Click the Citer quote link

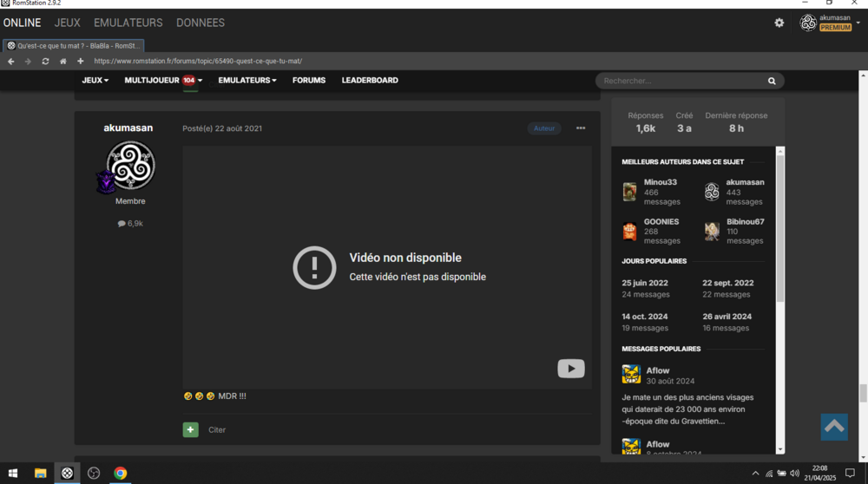click(x=217, y=430)
